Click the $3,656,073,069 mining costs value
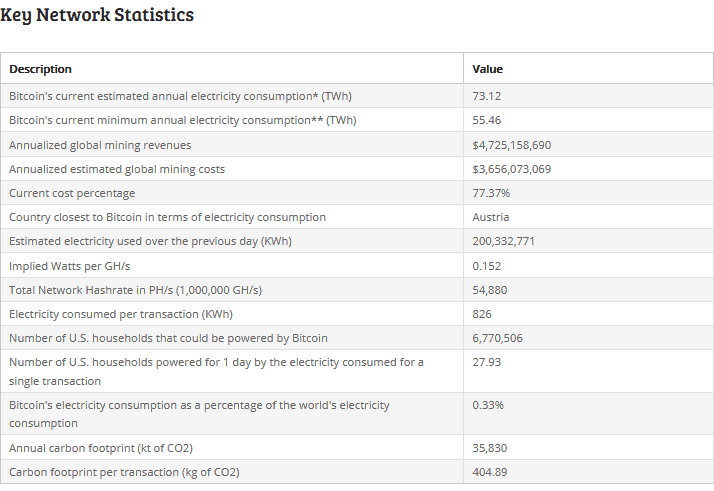Screen dimensions: 714x491 (x=511, y=169)
